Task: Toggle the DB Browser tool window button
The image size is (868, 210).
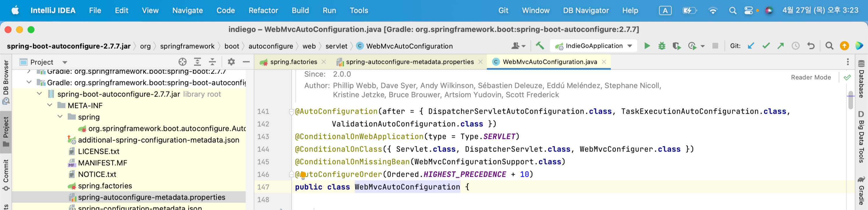Action: pos(6,82)
